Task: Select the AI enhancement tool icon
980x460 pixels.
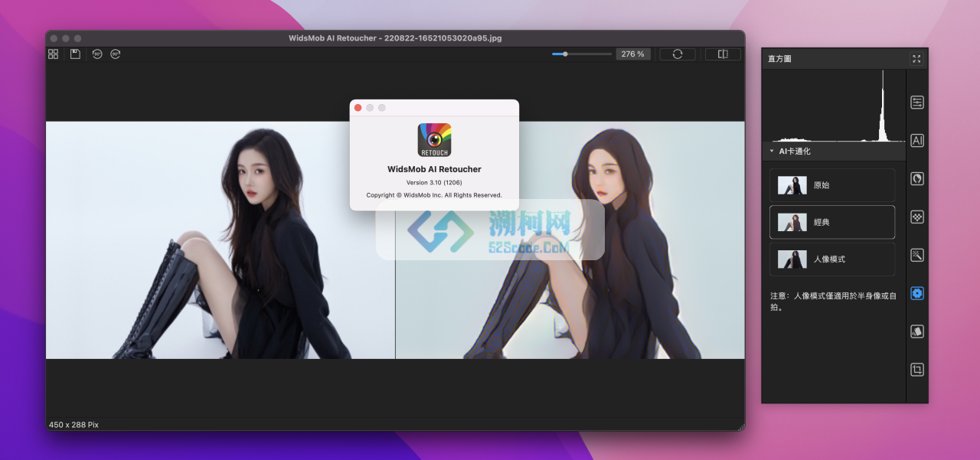Action: pyautogui.click(x=916, y=140)
